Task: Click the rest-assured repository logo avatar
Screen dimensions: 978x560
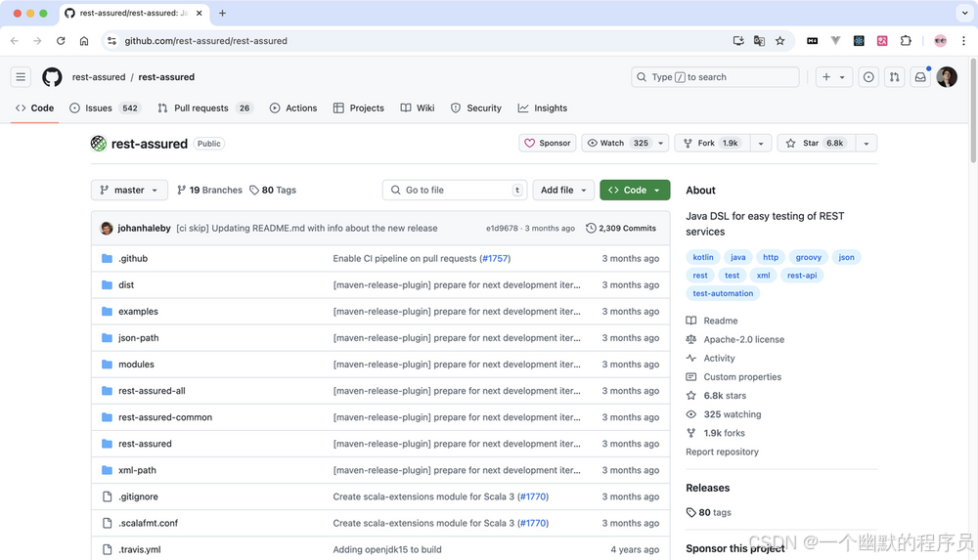Action: tap(99, 144)
